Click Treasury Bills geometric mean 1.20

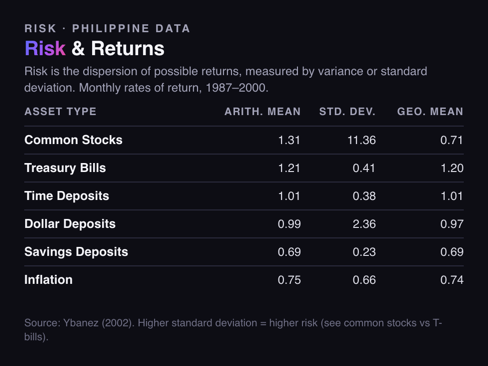452,168
